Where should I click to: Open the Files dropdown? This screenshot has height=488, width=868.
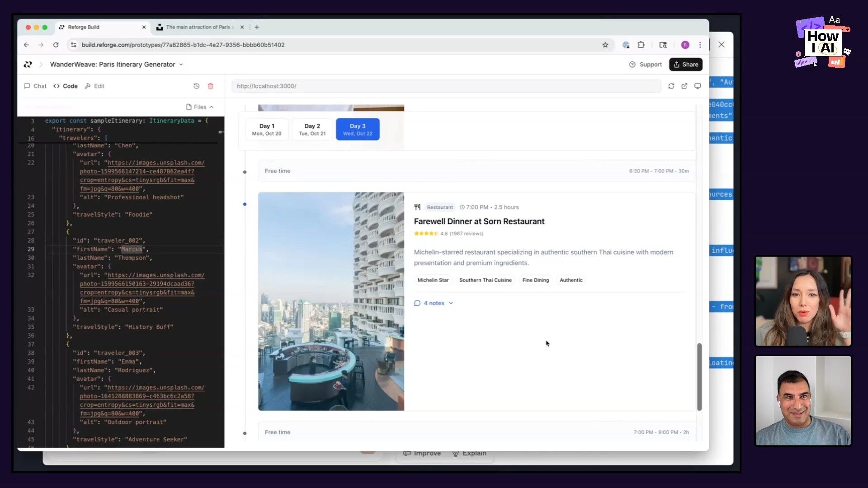[x=200, y=107]
